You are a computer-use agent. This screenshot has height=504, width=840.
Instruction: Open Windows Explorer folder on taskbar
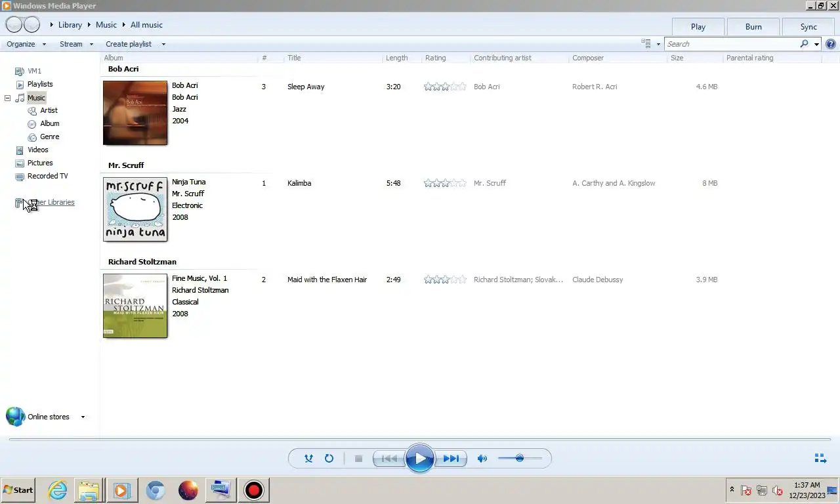pyautogui.click(x=89, y=490)
